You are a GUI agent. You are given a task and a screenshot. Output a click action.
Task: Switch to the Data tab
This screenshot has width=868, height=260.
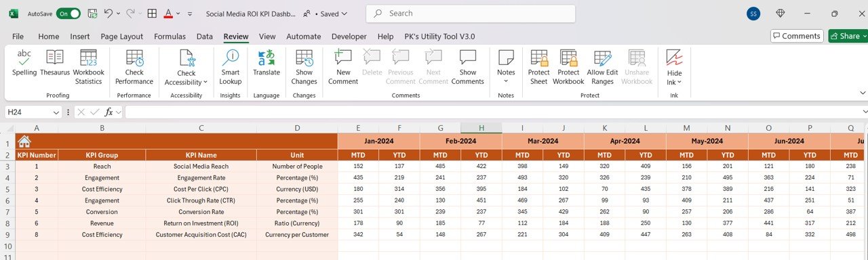(x=205, y=37)
